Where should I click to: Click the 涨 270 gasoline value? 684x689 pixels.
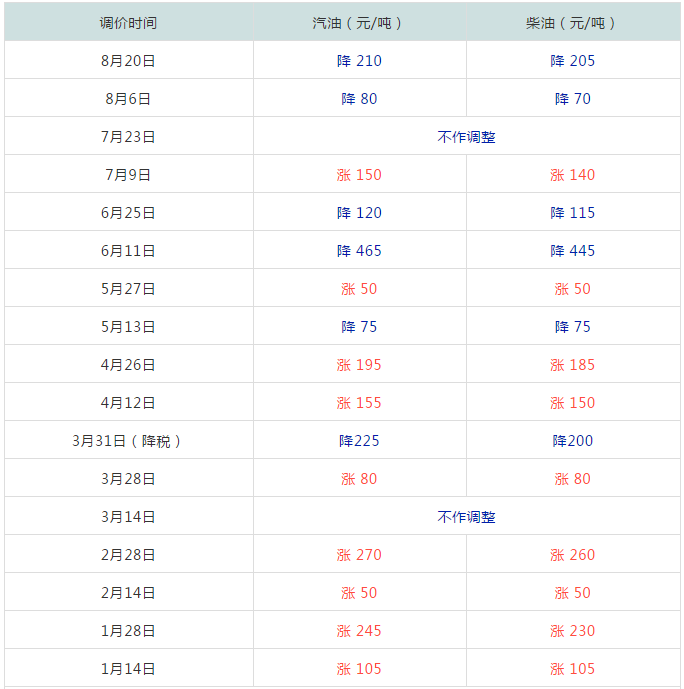(359, 555)
